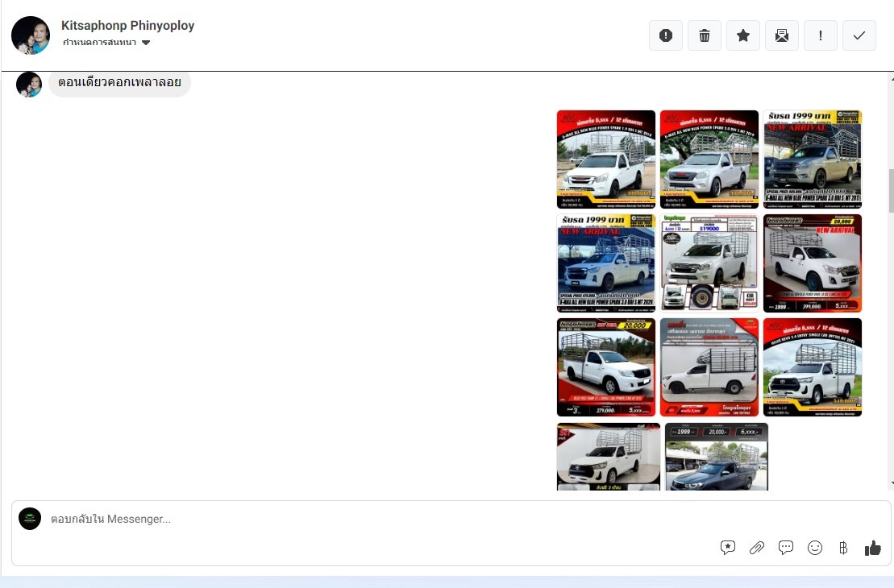894x588 pixels.
Task: Open the gold pickup NEW ARRIVAL thumbnail
Action: pyautogui.click(x=813, y=159)
